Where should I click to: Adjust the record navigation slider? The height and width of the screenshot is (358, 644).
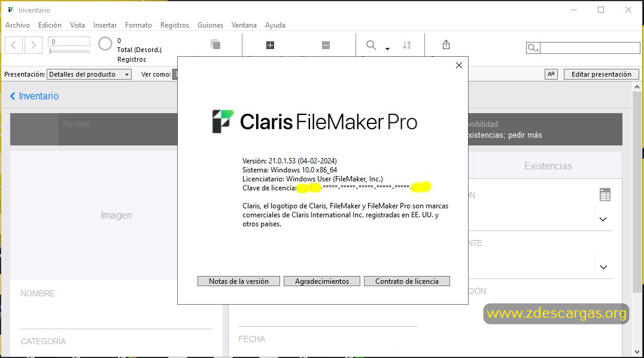69,51
